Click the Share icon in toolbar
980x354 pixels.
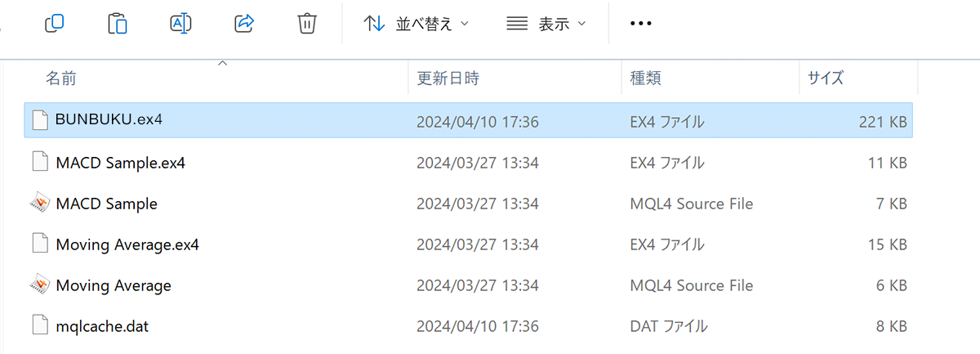point(244,24)
